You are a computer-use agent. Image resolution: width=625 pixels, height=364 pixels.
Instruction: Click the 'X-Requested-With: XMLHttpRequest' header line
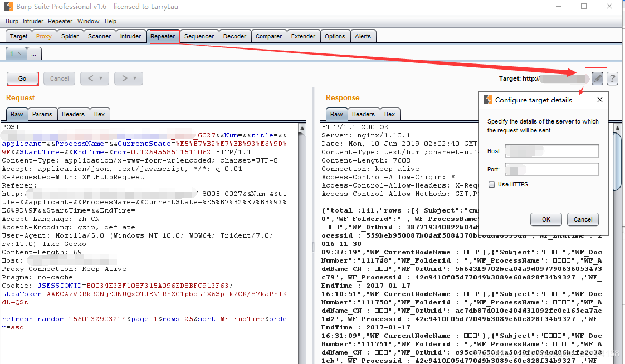(x=73, y=177)
